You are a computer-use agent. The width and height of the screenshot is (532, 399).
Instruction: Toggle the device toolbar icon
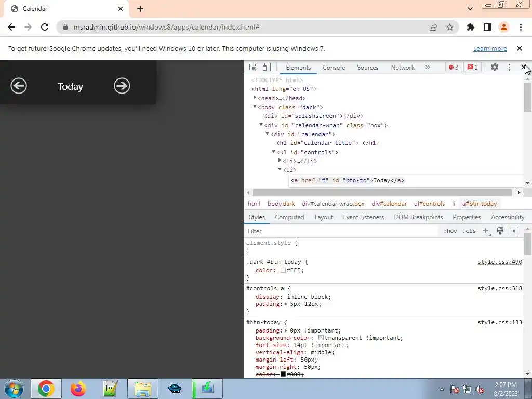267,67
